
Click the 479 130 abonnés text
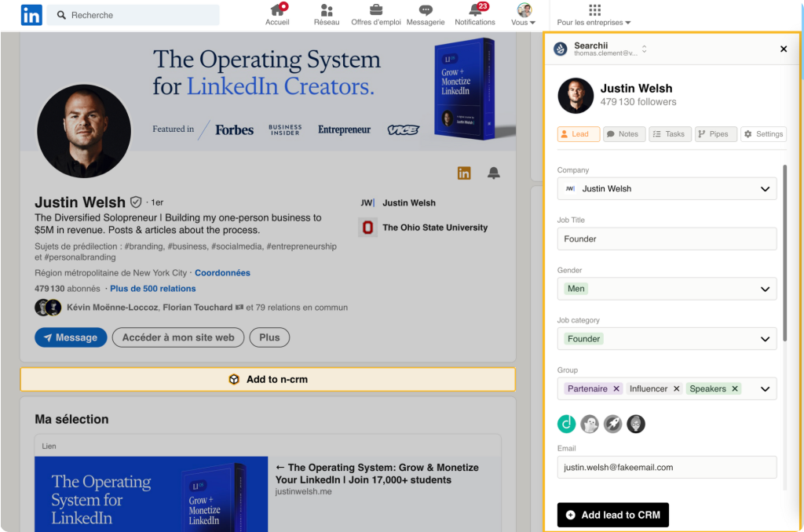[x=68, y=289]
